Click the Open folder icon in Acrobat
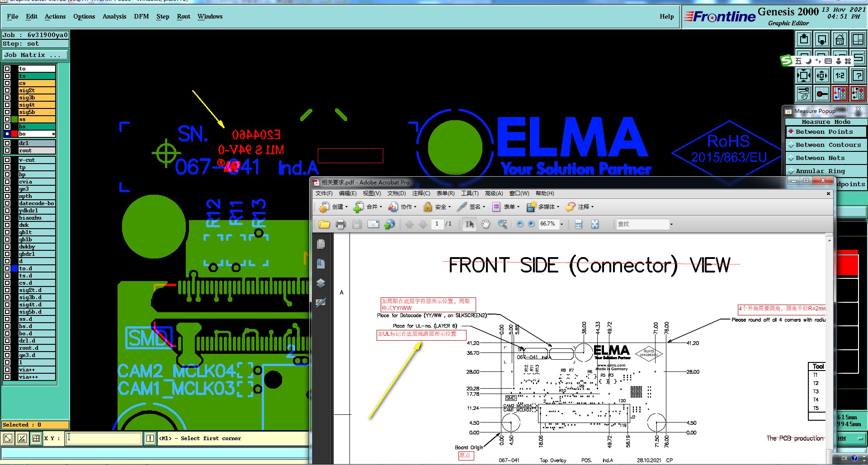The width and height of the screenshot is (868, 465). tap(324, 224)
